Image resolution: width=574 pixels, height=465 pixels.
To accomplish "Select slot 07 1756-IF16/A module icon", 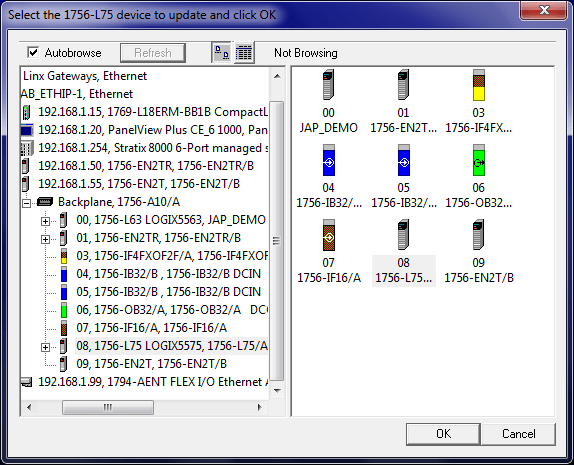I will click(329, 235).
